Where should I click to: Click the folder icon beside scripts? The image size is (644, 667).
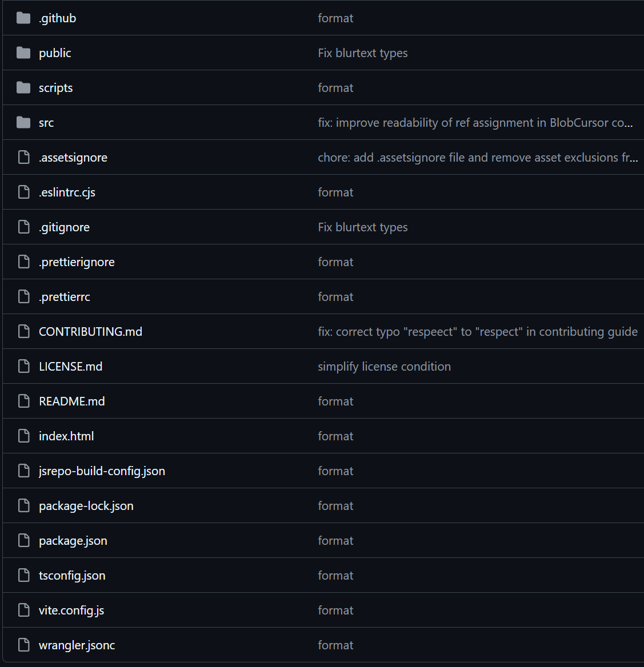coord(23,88)
